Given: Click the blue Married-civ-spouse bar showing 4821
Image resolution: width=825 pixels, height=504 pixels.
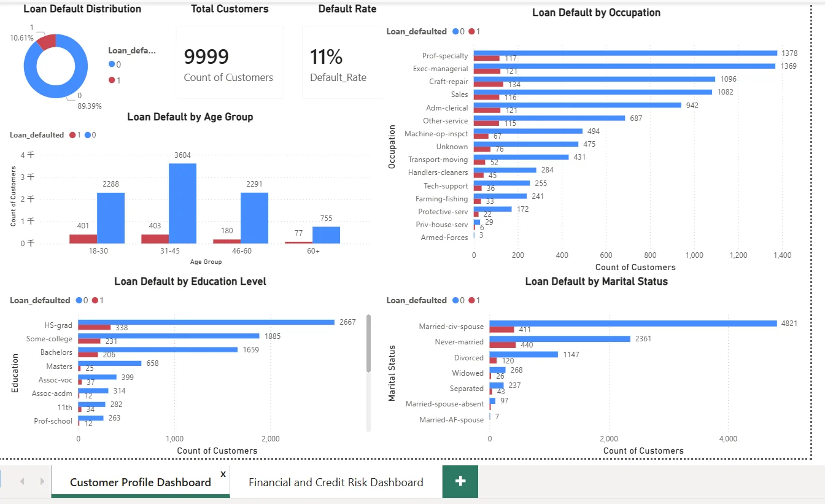Looking at the screenshot, I should tap(633, 324).
